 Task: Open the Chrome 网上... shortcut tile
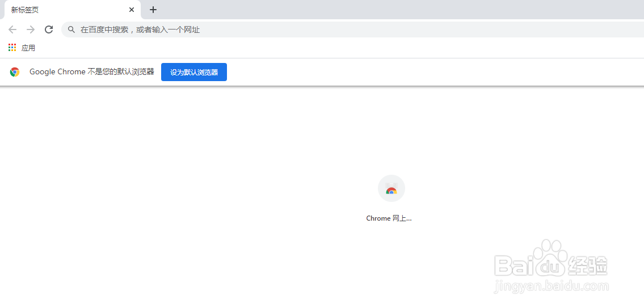[391, 188]
